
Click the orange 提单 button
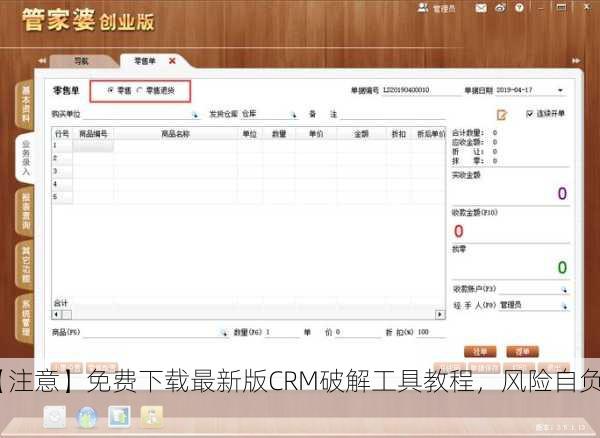click(x=522, y=352)
